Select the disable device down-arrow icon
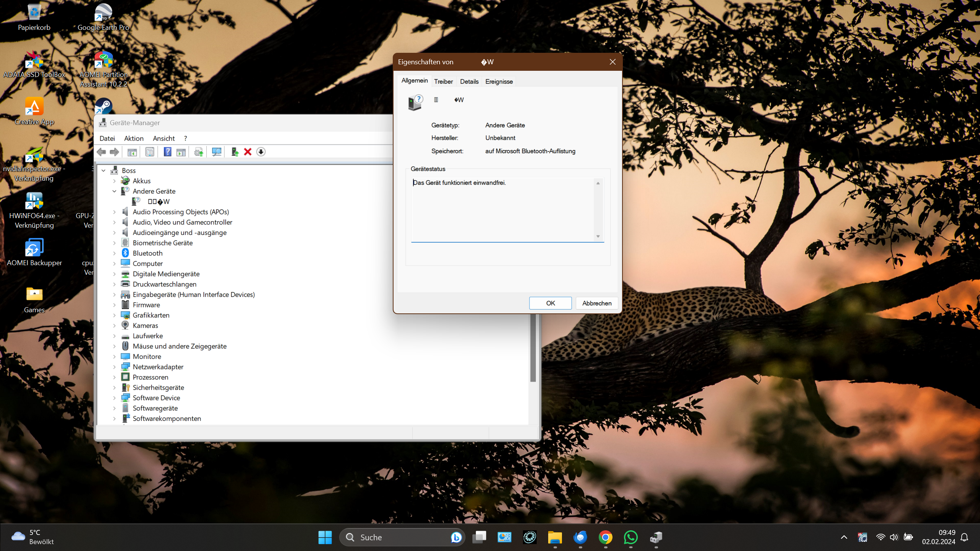The width and height of the screenshot is (980, 551). 261,152
